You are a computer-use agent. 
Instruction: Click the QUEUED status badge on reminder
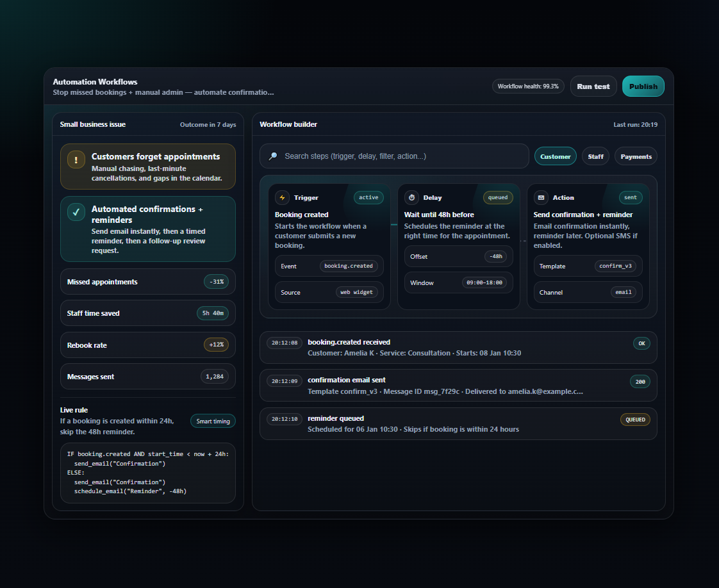[634, 420]
